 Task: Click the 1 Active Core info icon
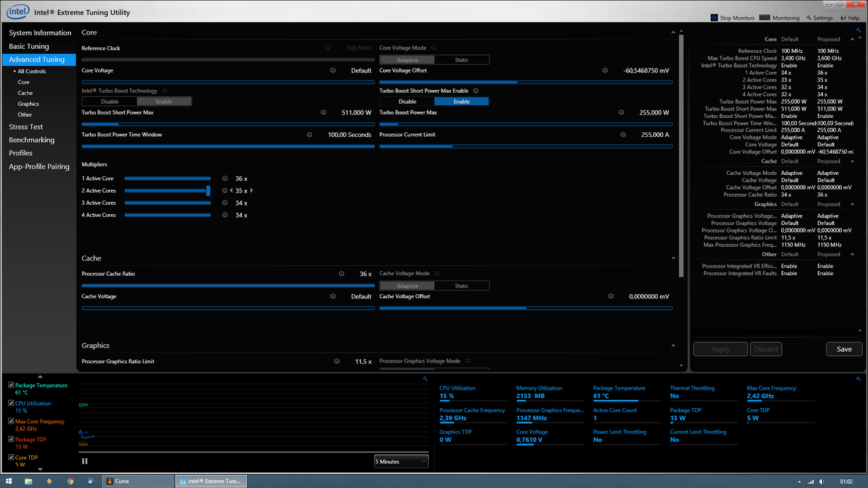click(x=225, y=178)
